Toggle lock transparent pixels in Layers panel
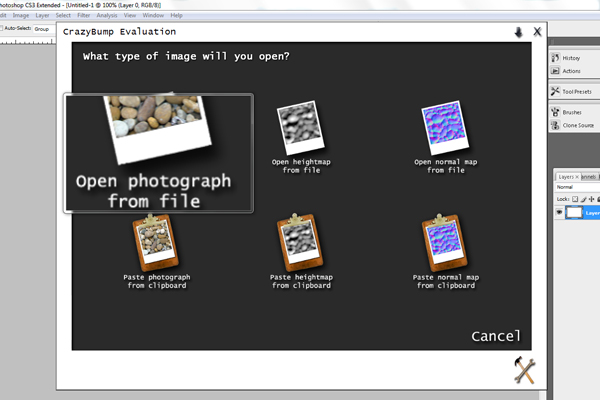600x400 pixels. coord(575,199)
